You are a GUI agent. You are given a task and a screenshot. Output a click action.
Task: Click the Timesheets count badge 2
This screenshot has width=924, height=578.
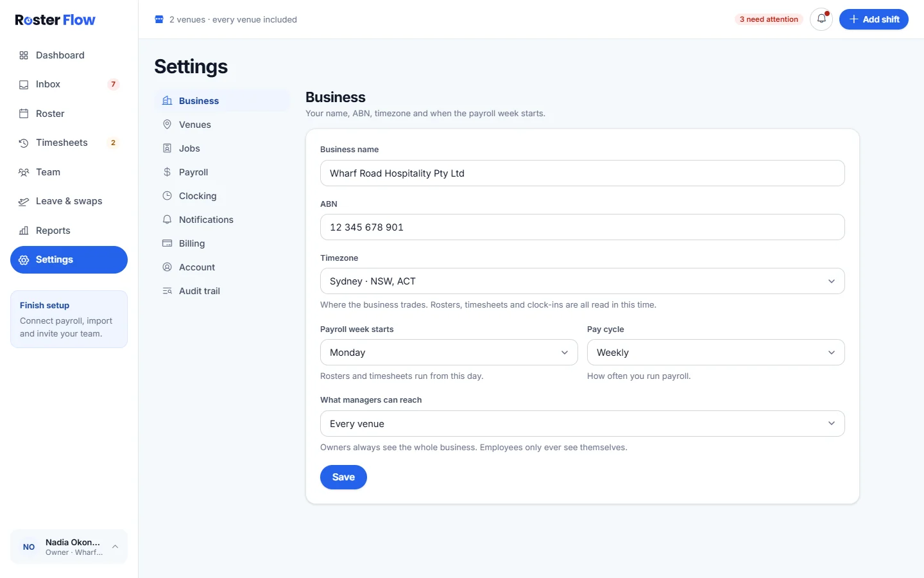[x=114, y=143]
